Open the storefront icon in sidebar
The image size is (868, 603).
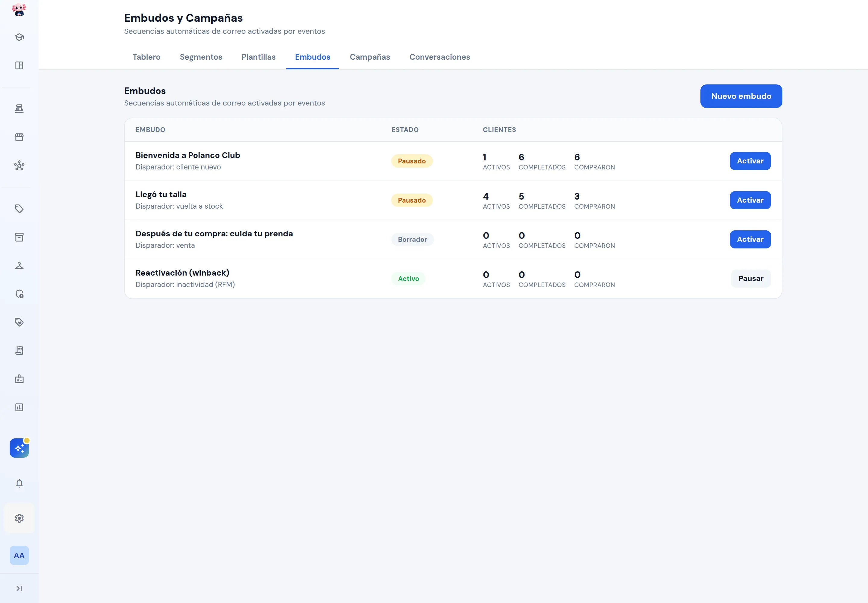[19, 137]
